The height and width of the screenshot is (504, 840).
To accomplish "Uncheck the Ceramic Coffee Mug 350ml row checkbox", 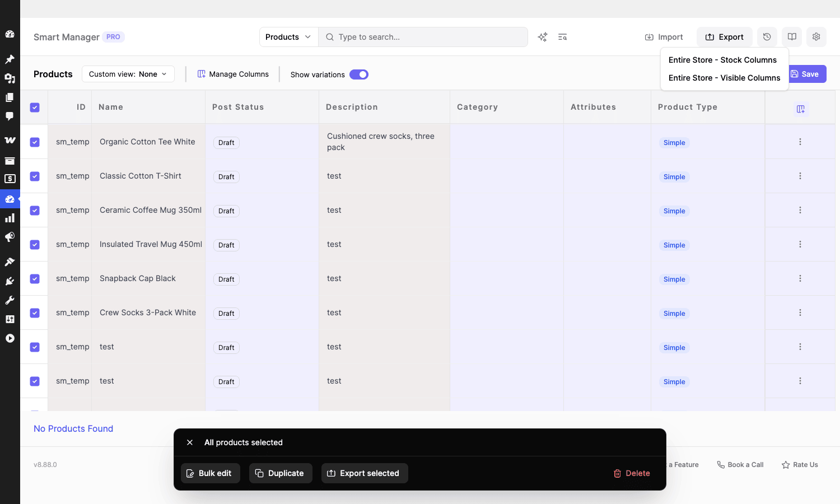I will pyautogui.click(x=35, y=211).
